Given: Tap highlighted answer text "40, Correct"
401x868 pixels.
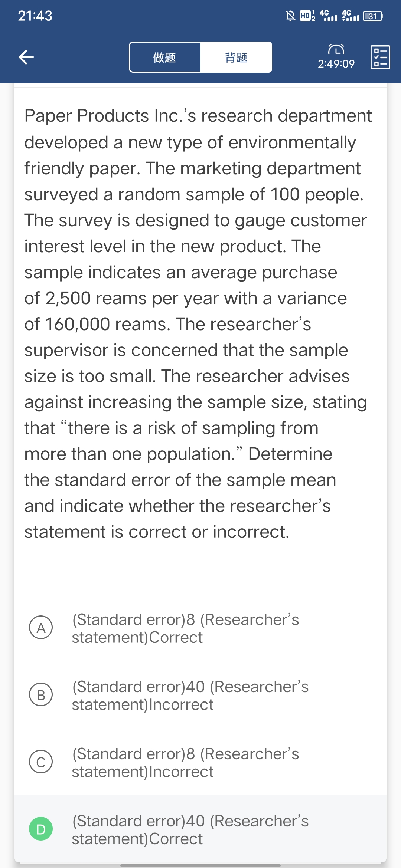Looking at the screenshot, I should coord(190,830).
